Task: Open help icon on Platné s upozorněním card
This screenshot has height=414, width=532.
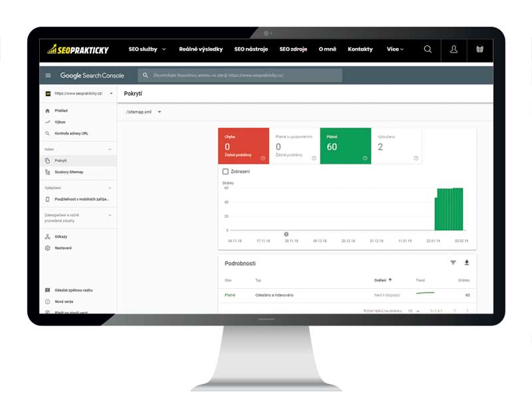Action: 314,158
